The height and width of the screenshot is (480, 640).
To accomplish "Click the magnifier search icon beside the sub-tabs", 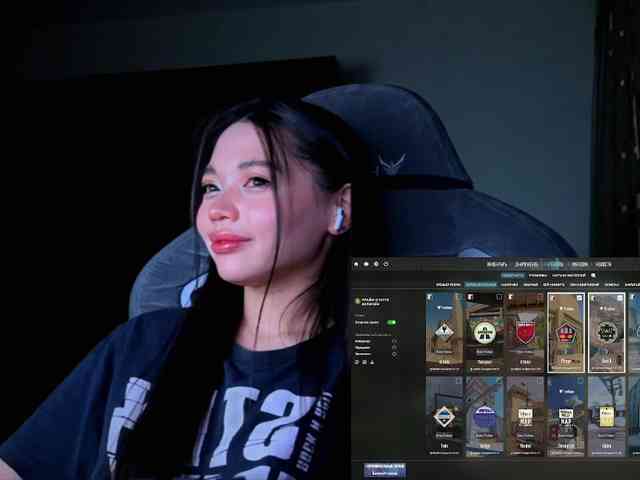I will coord(593,275).
